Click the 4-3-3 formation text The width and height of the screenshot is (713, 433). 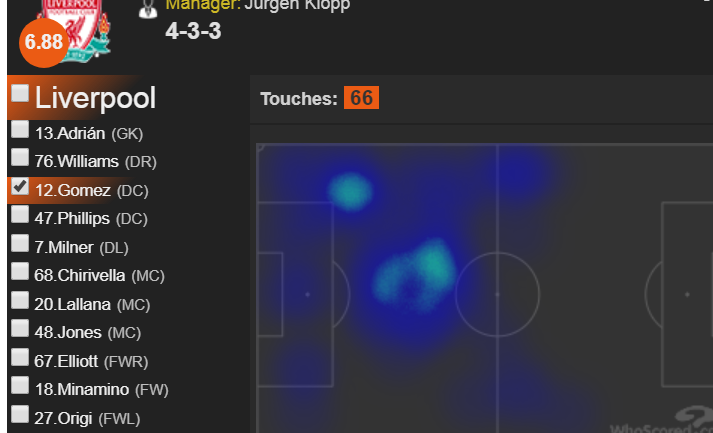point(193,31)
